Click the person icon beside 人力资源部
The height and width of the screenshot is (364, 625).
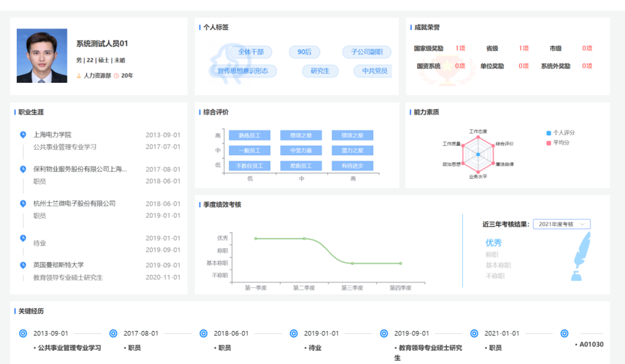click(78, 76)
